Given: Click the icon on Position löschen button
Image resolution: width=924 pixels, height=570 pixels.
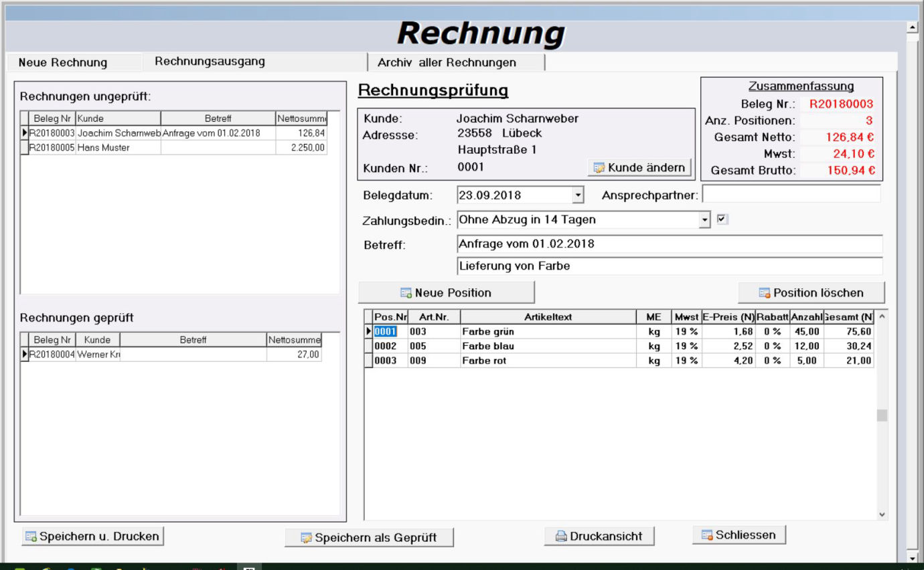Looking at the screenshot, I should [x=765, y=293].
